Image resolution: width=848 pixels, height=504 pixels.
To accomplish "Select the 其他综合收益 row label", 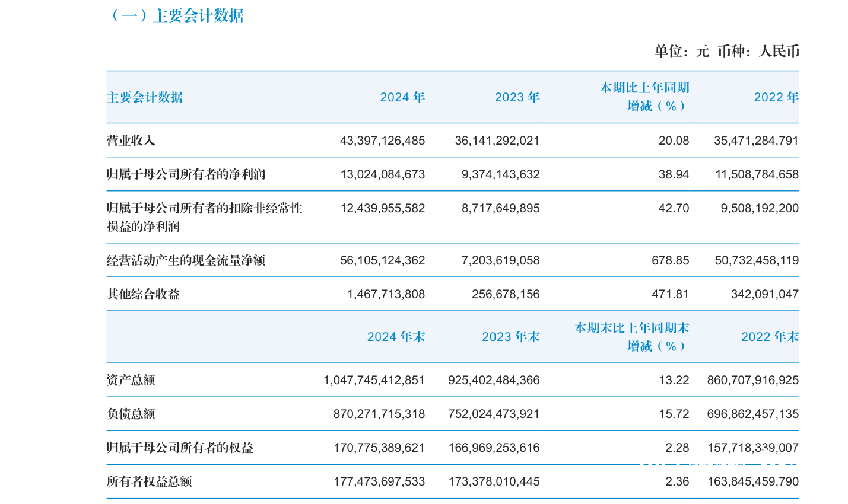I will click(x=143, y=294).
